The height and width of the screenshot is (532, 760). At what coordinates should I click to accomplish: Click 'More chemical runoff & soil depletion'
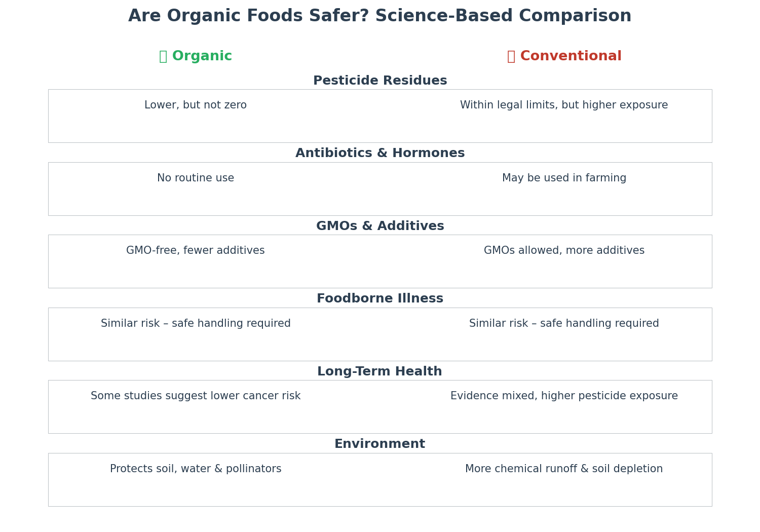pos(564,469)
